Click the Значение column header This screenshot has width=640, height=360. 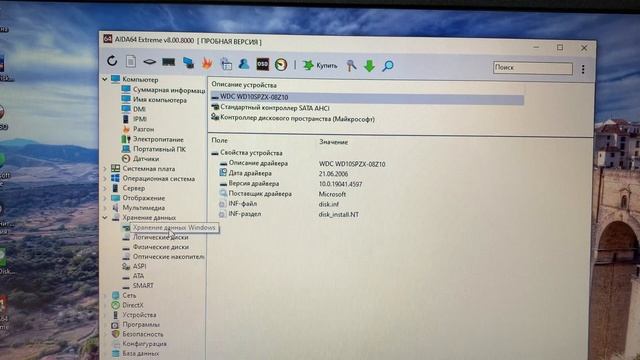(x=333, y=142)
